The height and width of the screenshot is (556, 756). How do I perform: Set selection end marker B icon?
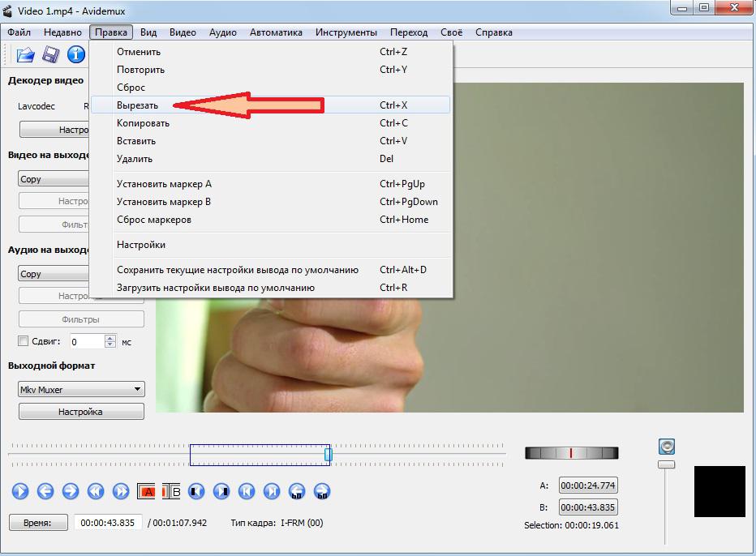point(171,491)
